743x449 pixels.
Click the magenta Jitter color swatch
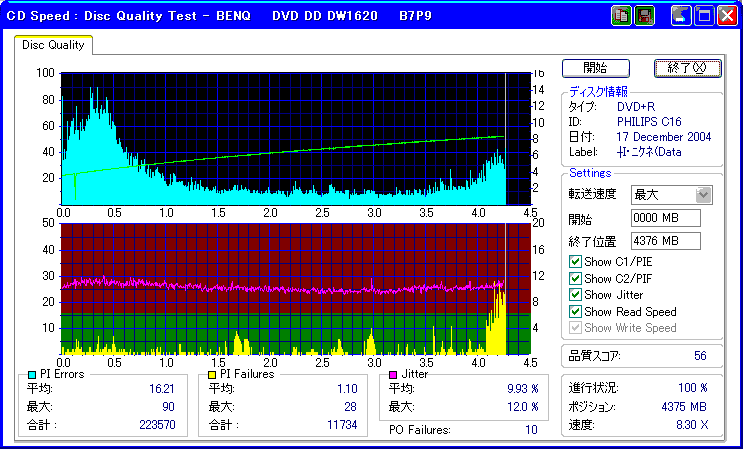(393, 375)
